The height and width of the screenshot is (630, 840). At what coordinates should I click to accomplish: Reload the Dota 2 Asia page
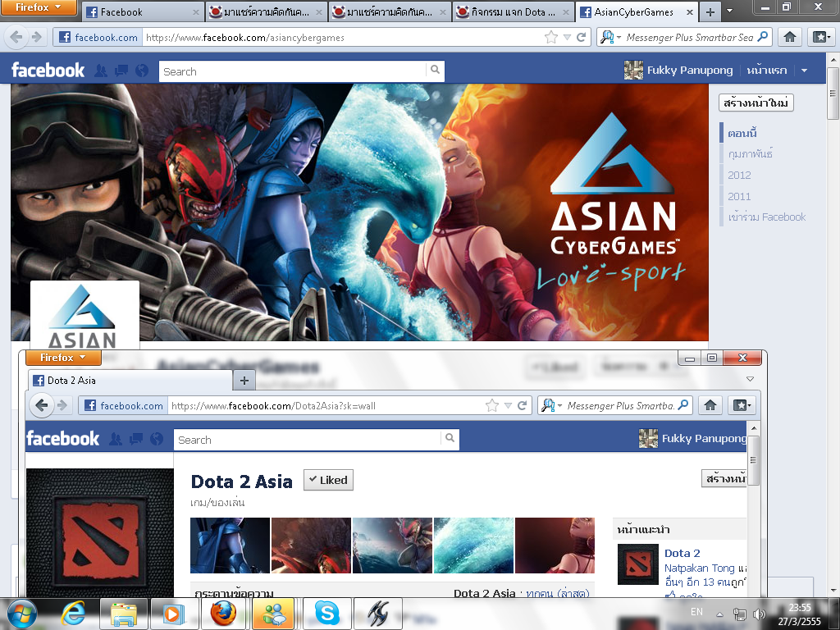[522, 405]
